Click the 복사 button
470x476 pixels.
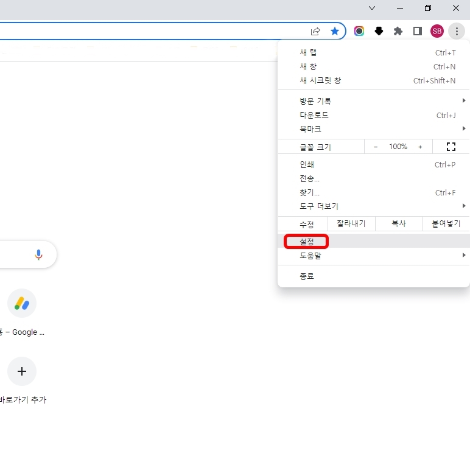(x=399, y=224)
